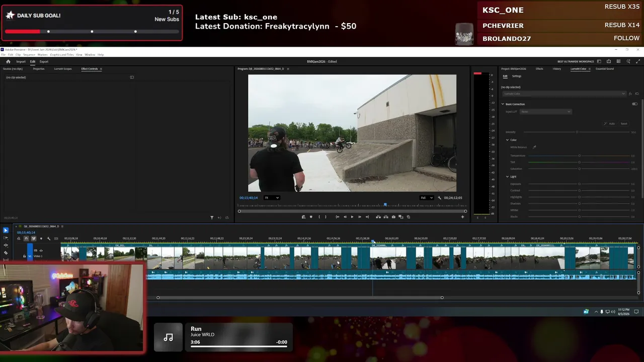Click the Program monitor playhead timecode
This screenshot has width=644, height=362.
click(x=249, y=198)
